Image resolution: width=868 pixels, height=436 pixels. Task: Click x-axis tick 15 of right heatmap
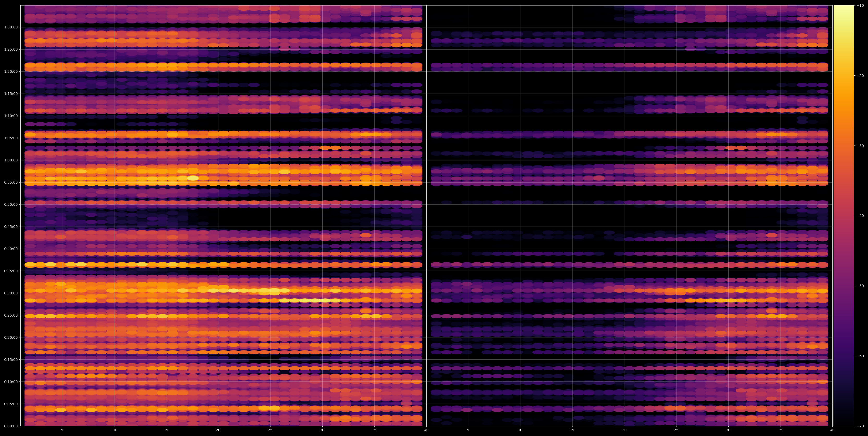pos(572,430)
